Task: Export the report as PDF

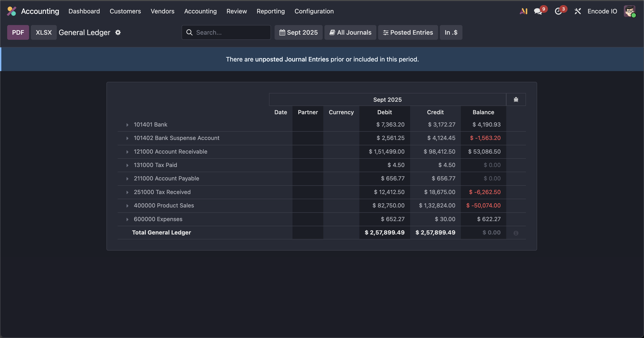Action: click(x=18, y=32)
